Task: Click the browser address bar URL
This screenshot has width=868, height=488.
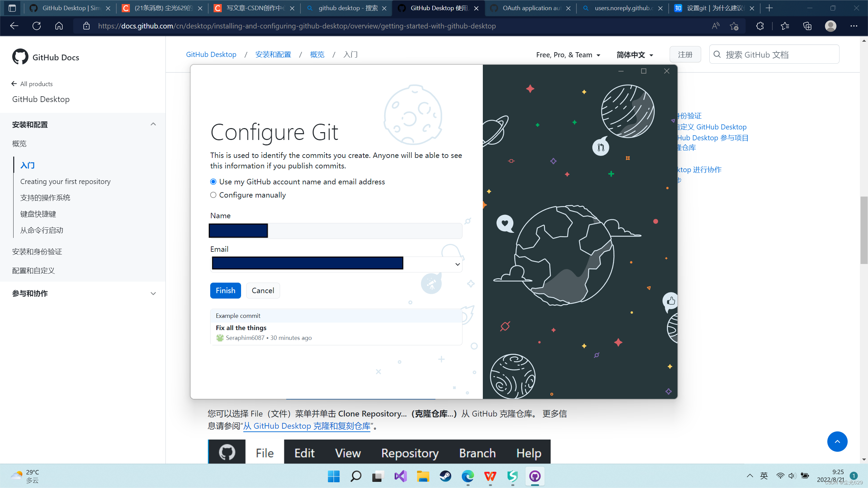Action: [x=297, y=26]
